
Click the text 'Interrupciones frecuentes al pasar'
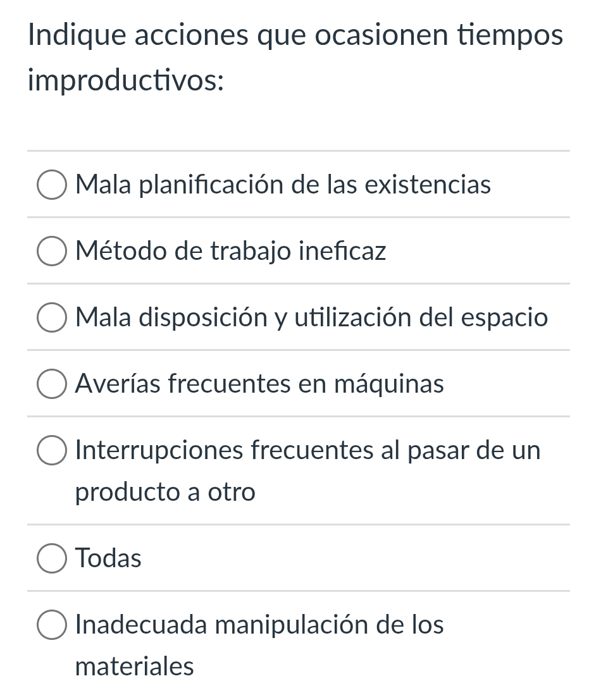coord(307,450)
